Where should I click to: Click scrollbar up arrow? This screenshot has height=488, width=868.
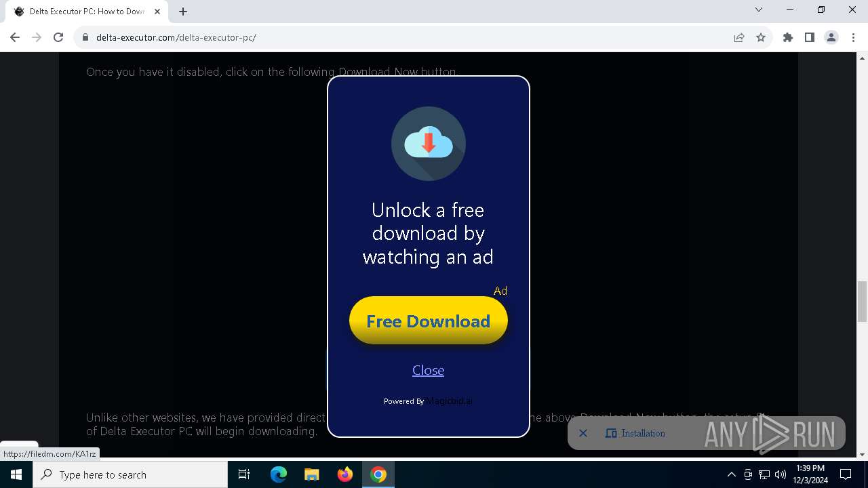tap(863, 57)
